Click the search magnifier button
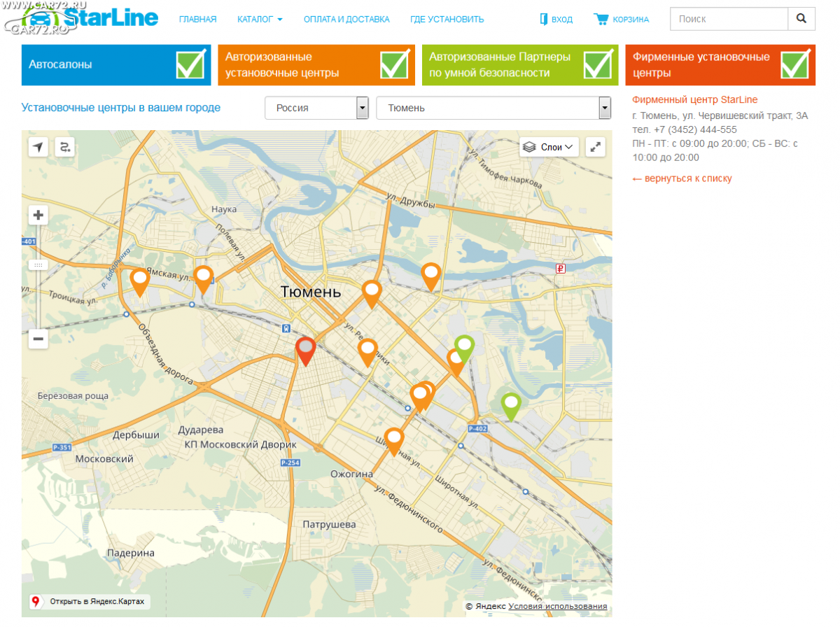 801,19
